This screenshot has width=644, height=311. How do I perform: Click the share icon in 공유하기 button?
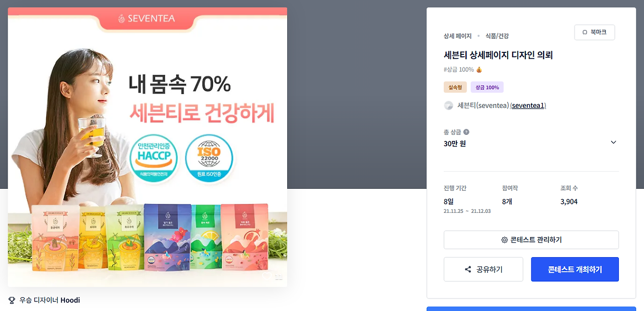tap(468, 270)
